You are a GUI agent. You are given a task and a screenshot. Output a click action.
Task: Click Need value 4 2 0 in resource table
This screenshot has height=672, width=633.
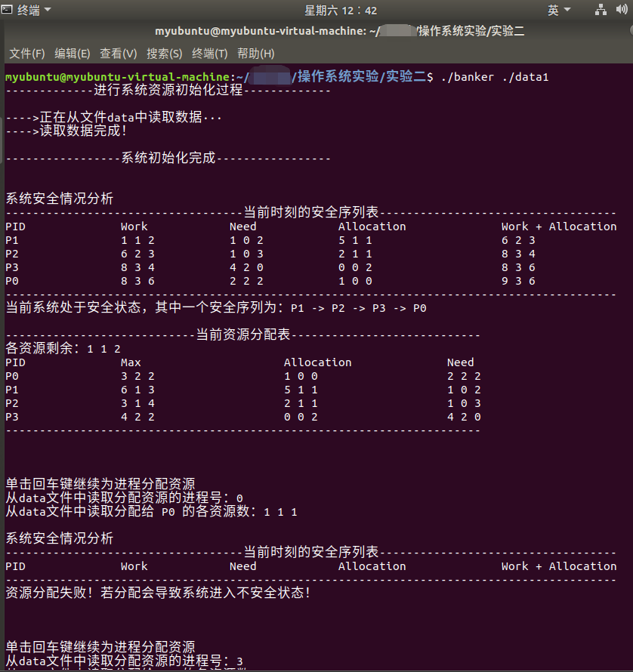click(x=464, y=417)
